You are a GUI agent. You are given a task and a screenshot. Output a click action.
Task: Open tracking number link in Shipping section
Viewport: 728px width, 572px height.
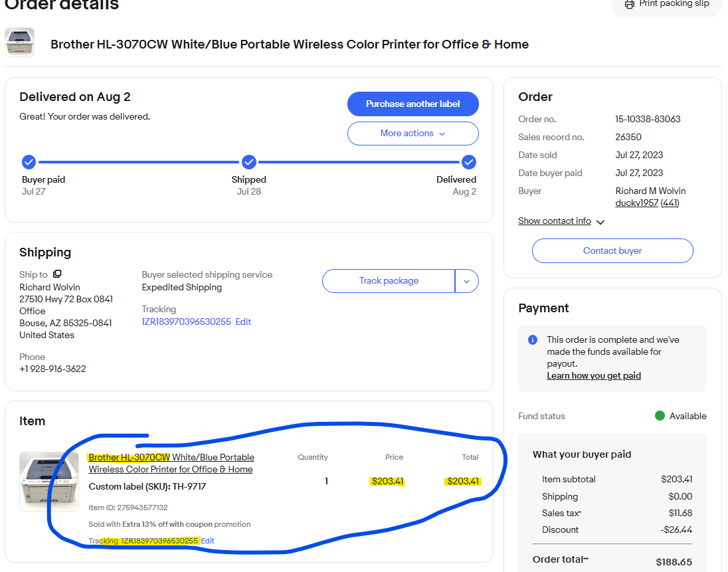[186, 322]
